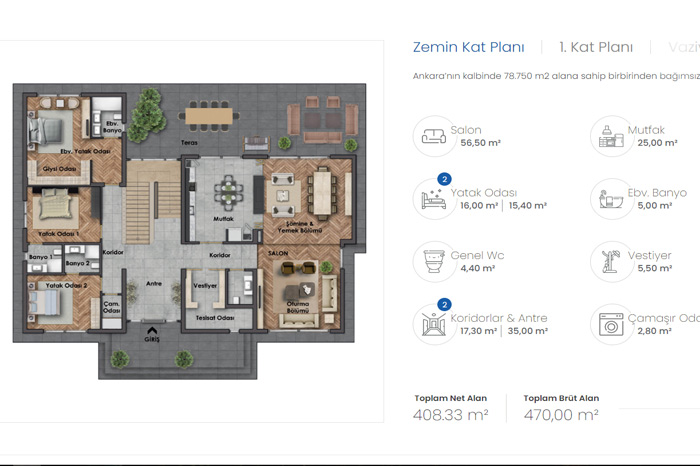Click the Yatak Odası bed icon
The width and height of the screenshot is (700, 466).
(x=434, y=199)
